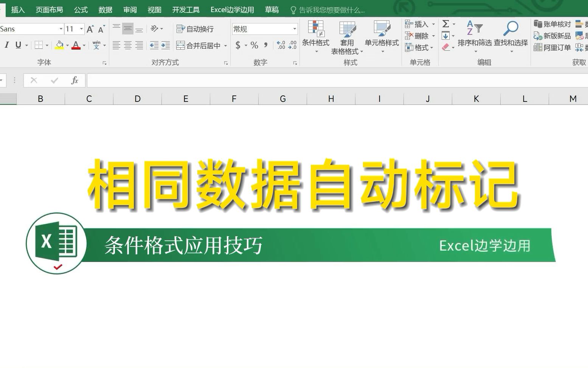This screenshot has width=588, height=368.
Task: Click the text orientation icon
Action: pyautogui.click(x=154, y=28)
